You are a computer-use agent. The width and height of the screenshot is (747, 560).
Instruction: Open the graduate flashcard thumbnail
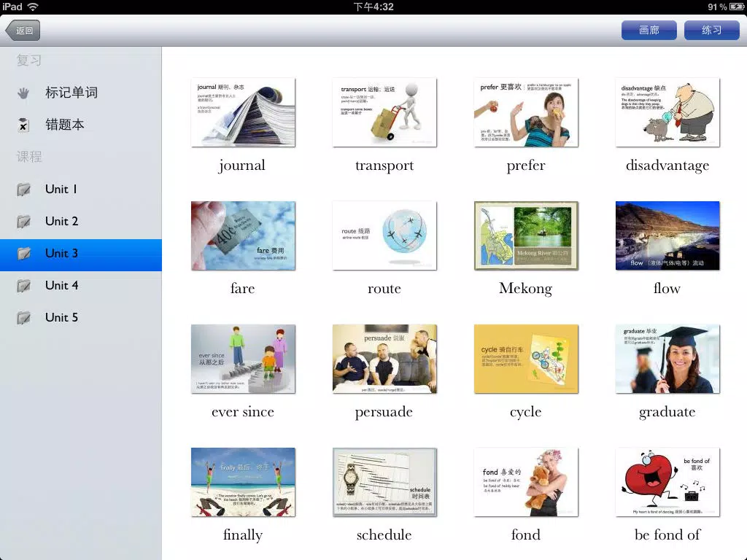point(667,359)
